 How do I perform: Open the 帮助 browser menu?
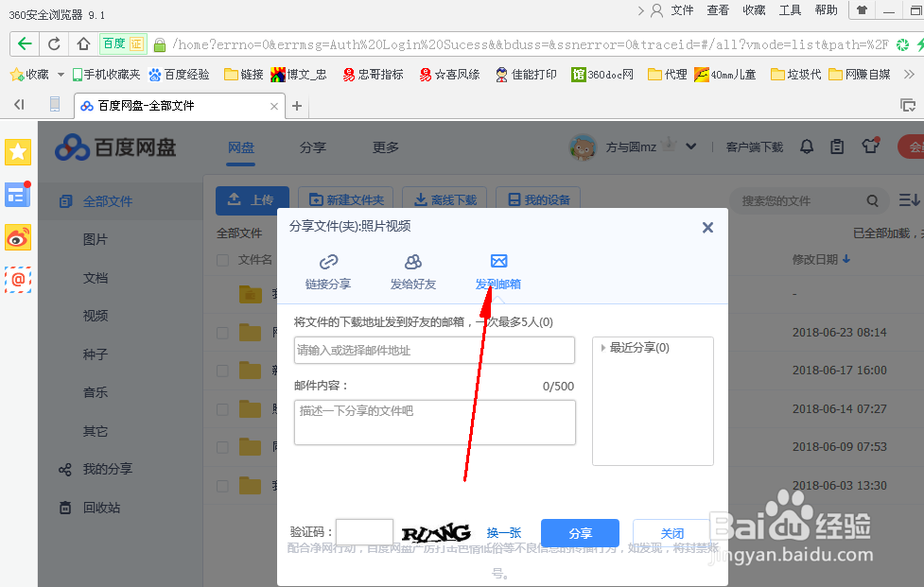[x=827, y=10]
